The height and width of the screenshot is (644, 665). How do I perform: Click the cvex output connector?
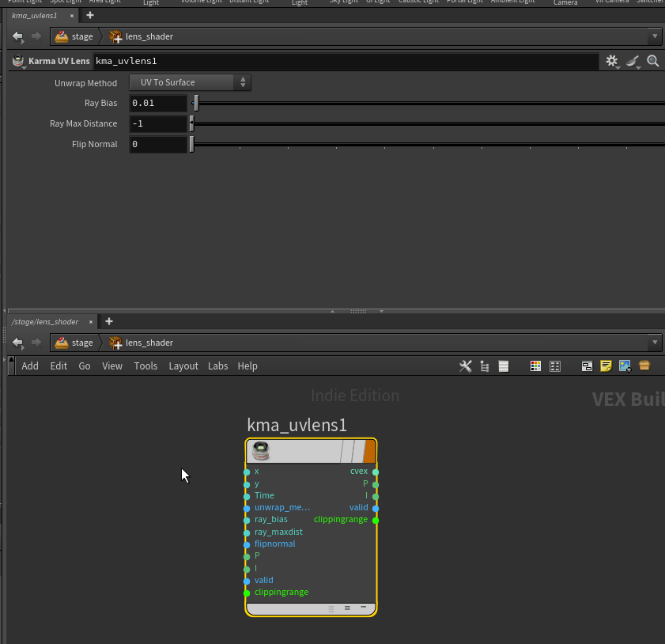[376, 472]
